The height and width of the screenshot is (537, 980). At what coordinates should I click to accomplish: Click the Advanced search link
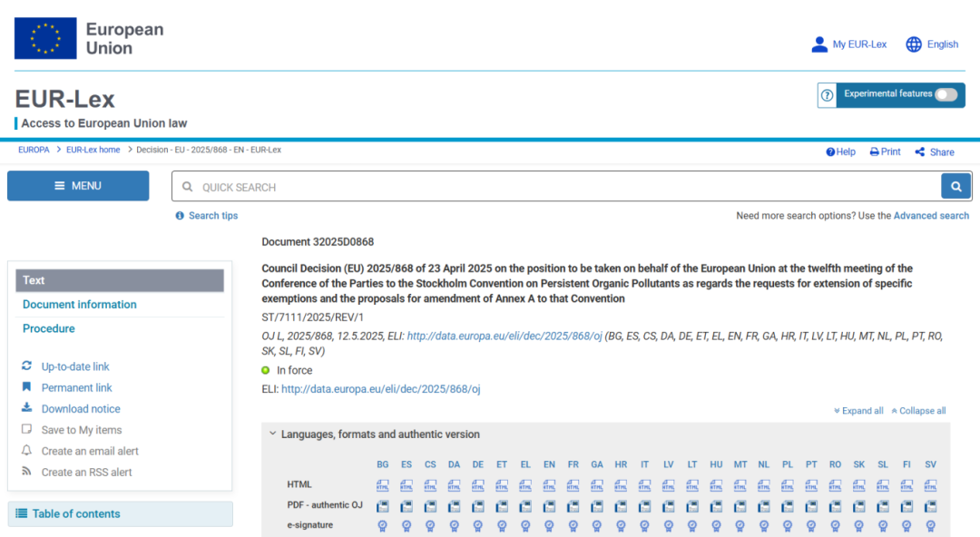point(931,216)
